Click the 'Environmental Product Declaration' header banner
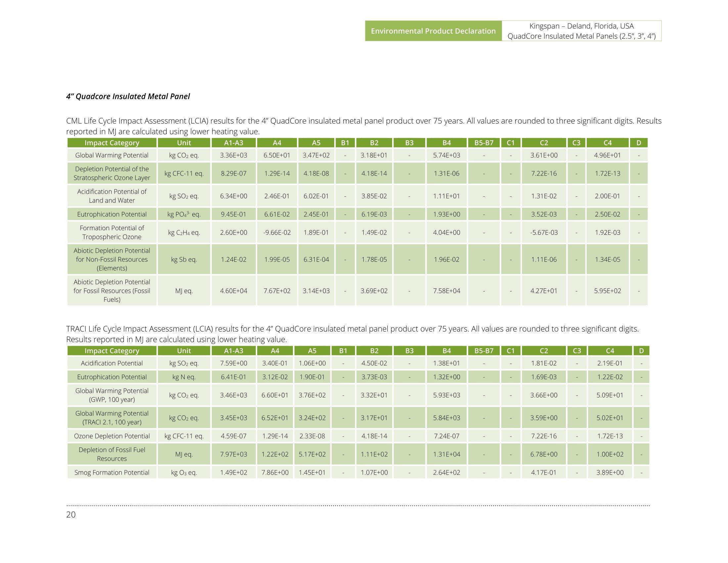The height and width of the screenshot is (563, 728). [x=433, y=31]
